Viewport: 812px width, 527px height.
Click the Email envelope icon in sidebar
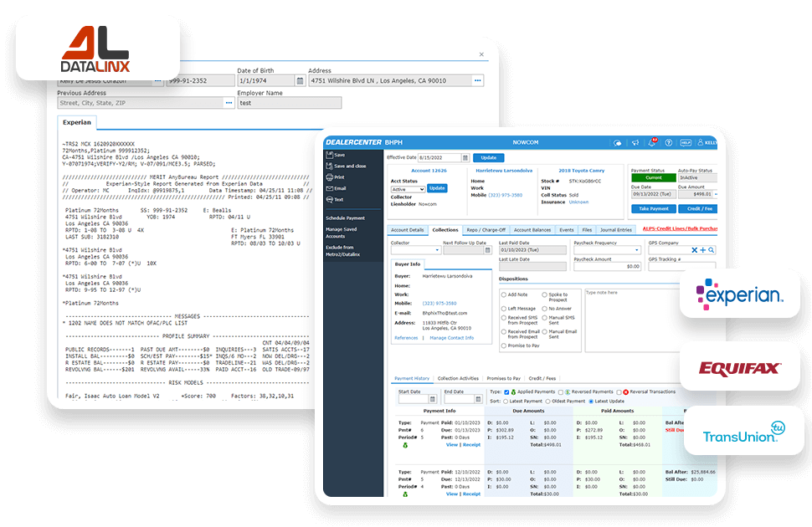click(x=329, y=188)
